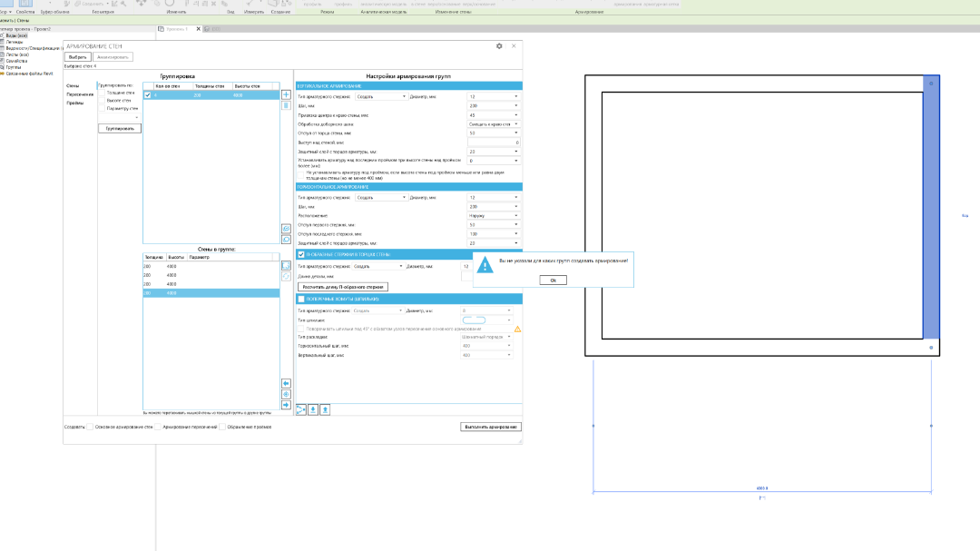Screen dimensions: 980x551
Task: Click the select-walls frame icon beside walls list
Action: tap(286, 266)
